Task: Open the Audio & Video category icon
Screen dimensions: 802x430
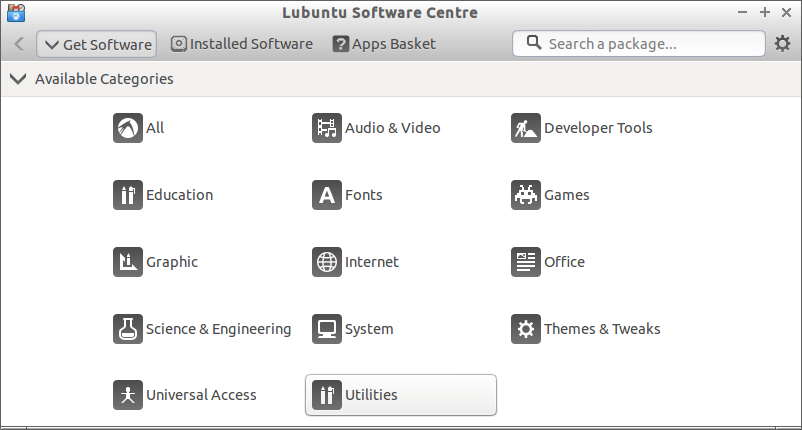Action: tap(327, 128)
